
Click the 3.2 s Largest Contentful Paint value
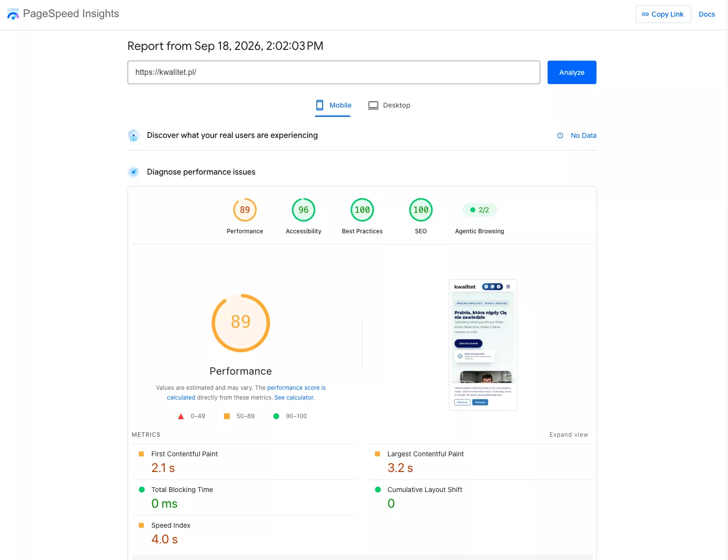(400, 468)
